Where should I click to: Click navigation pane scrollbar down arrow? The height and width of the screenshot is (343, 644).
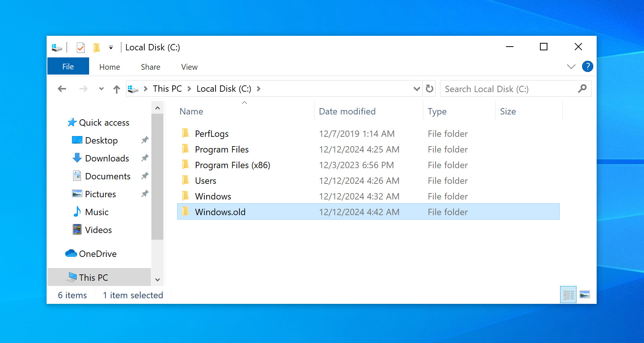click(157, 280)
